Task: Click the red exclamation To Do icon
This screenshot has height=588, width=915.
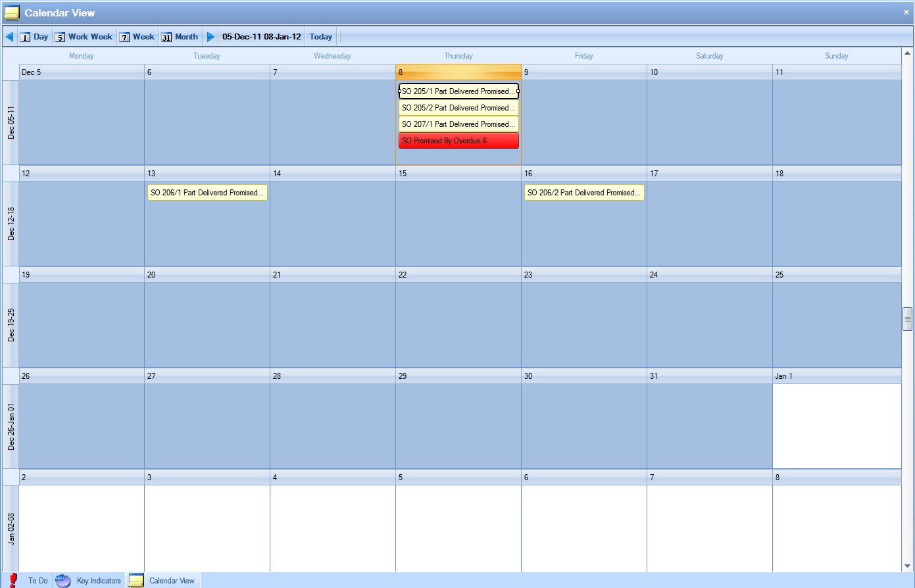Action: 13,580
